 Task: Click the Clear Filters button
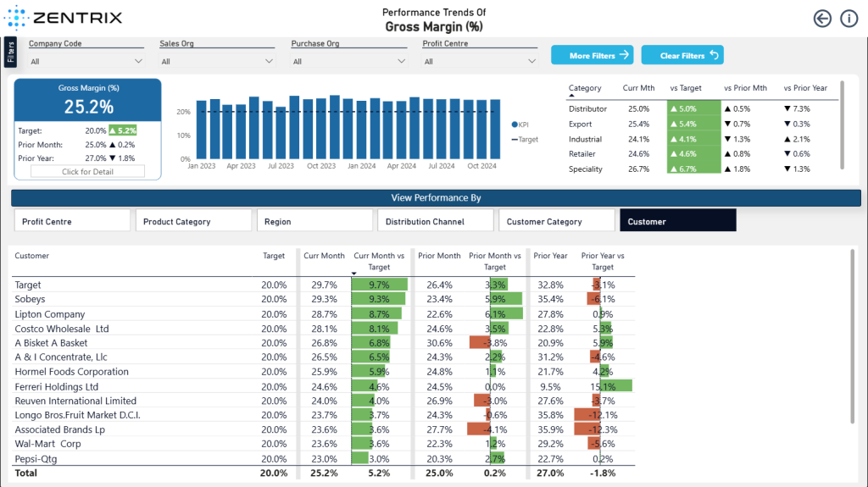click(682, 55)
